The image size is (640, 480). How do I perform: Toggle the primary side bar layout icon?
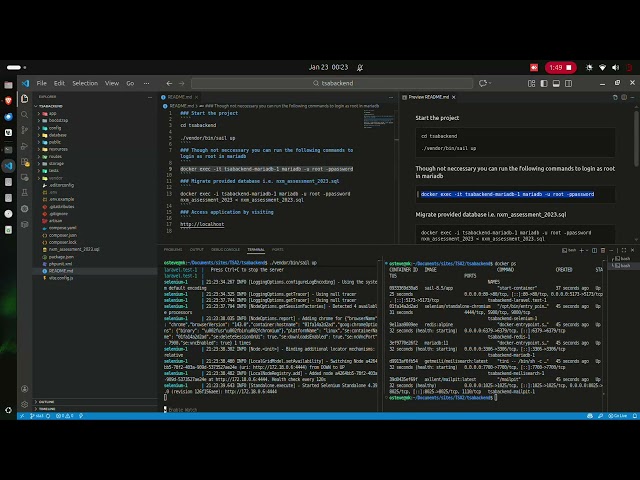point(544,83)
